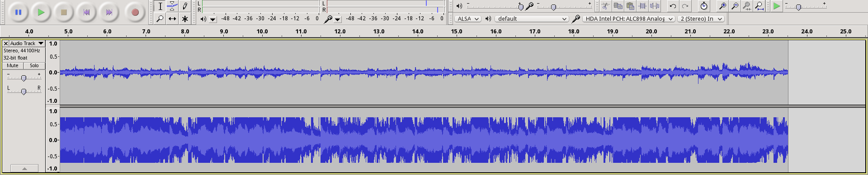This screenshot has width=868, height=175.
Task: Click '32-bit float' track format text
Action: 15,58
